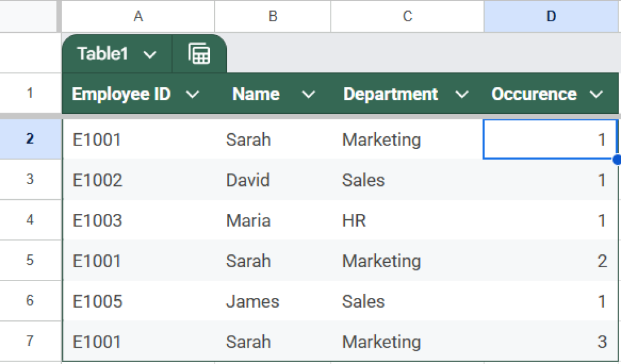Click the fill handle of cell D2
621x364 pixels.
616,159
